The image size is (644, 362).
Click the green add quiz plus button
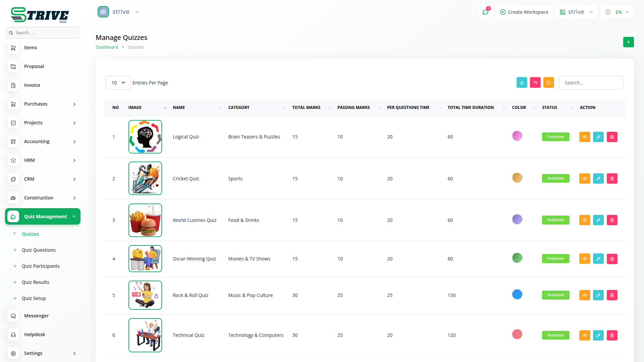tap(628, 42)
